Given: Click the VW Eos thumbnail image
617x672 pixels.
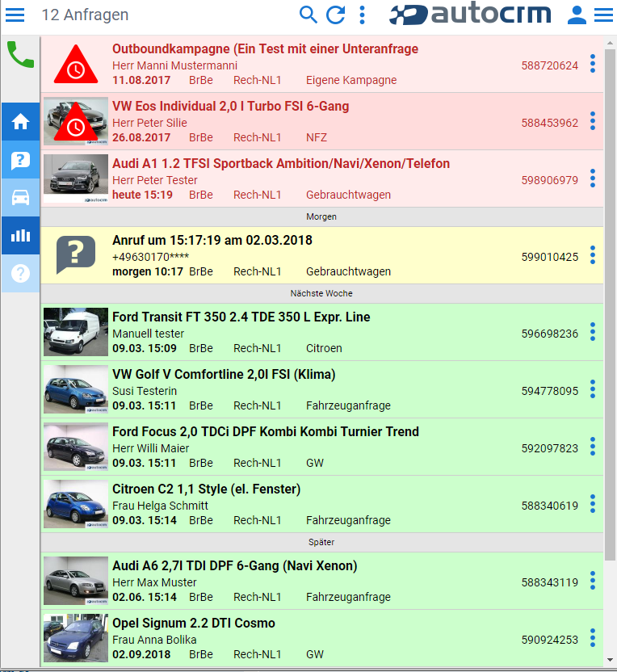Looking at the screenshot, I should click(x=76, y=121).
